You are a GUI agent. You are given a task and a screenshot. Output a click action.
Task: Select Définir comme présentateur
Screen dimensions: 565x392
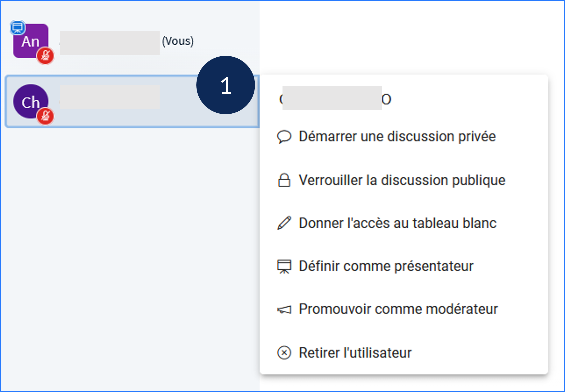386,266
